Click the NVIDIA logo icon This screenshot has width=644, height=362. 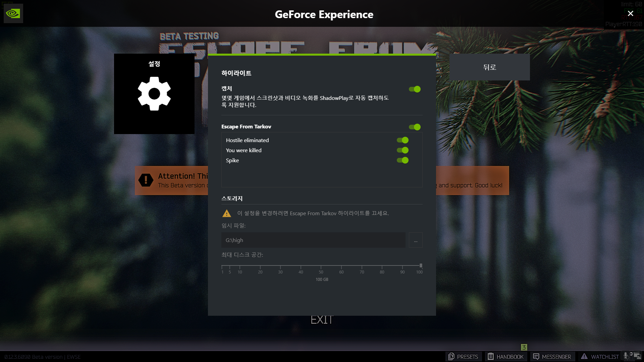click(x=13, y=13)
